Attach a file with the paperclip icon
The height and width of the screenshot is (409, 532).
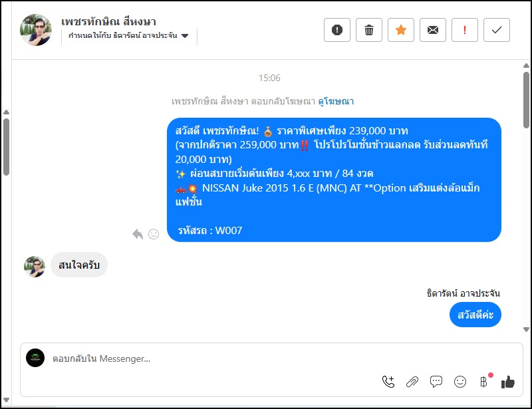pyautogui.click(x=412, y=382)
